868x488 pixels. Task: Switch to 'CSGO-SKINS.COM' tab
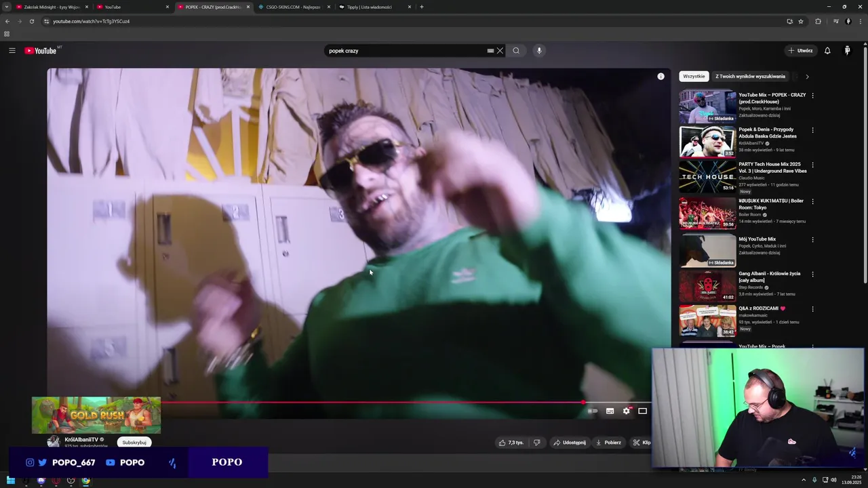coord(292,7)
